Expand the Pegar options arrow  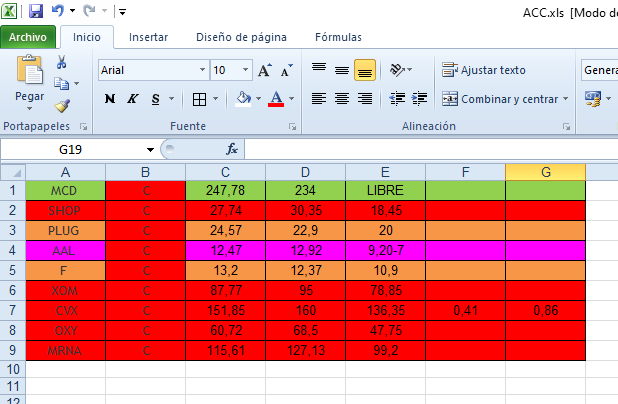tap(30, 108)
